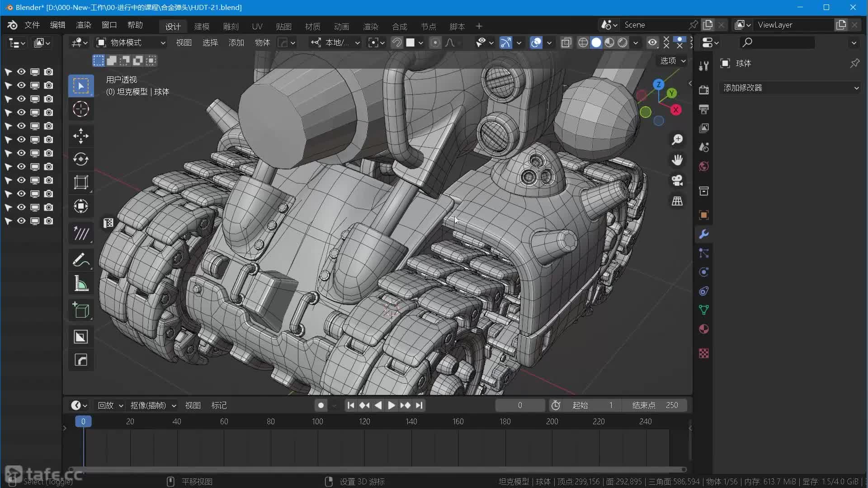Toggle snapping magnet in header
The image size is (868, 488).
click(396, 42)
